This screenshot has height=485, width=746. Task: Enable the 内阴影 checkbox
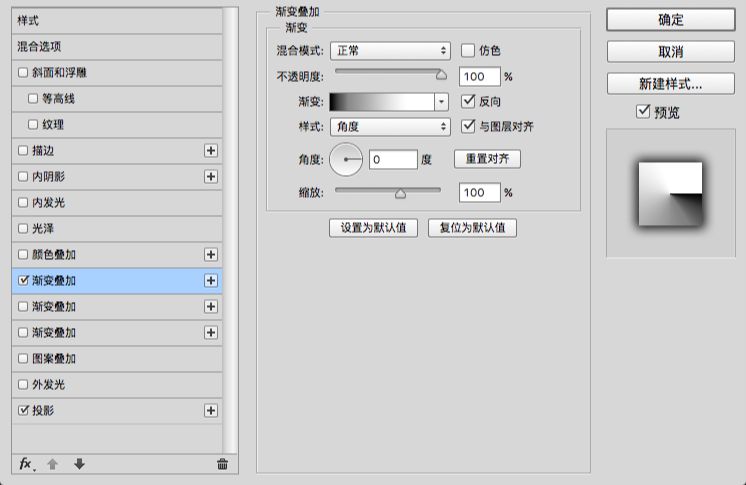pos(23,177)
